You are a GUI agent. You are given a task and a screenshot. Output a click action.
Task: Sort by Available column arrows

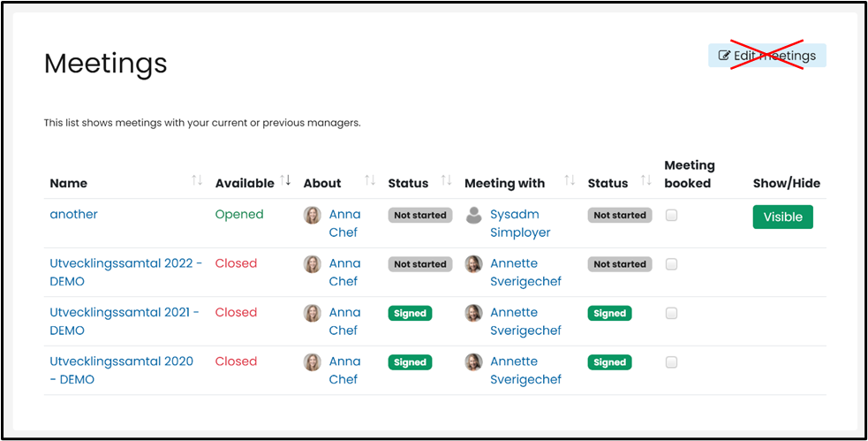click(285, 181)
